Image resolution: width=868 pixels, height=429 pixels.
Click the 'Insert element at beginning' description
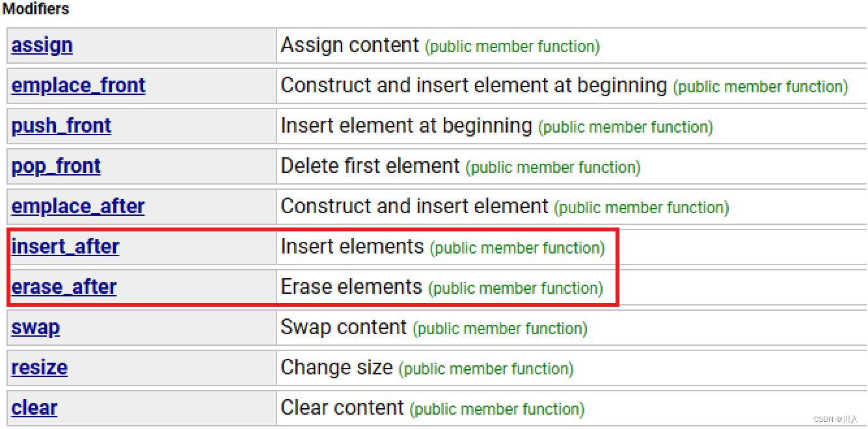pos(406,126)
